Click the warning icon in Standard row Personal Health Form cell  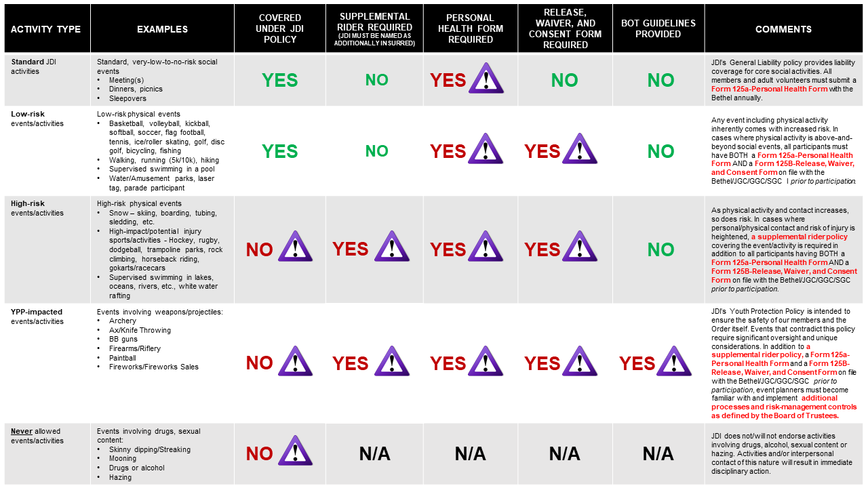[486, 78]
